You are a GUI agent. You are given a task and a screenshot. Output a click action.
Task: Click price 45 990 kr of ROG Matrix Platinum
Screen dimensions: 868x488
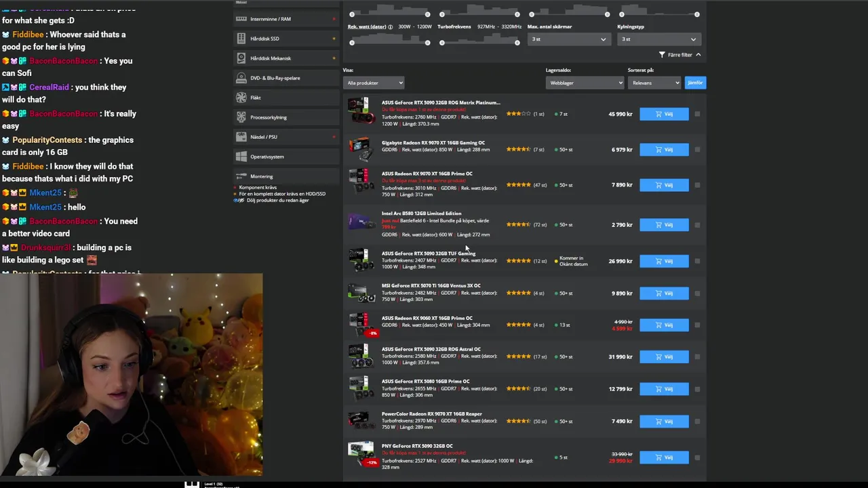620,114
